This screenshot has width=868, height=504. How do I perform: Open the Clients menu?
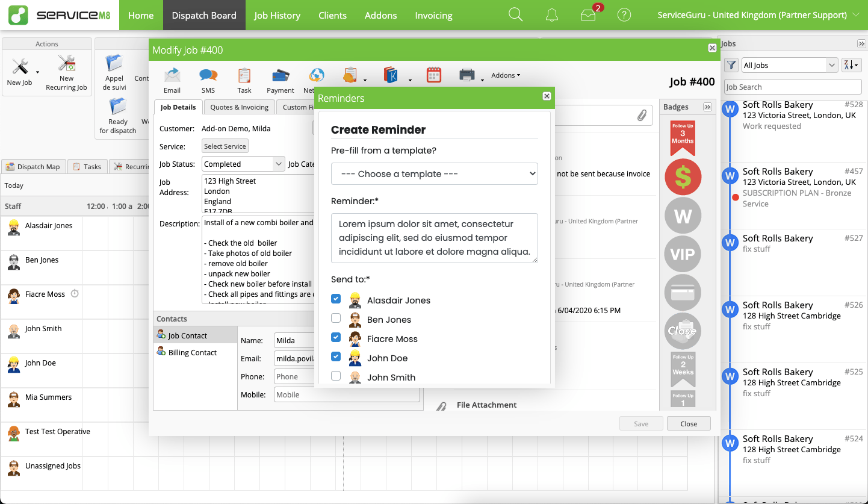pyautogui.click(x=332, y=15)
